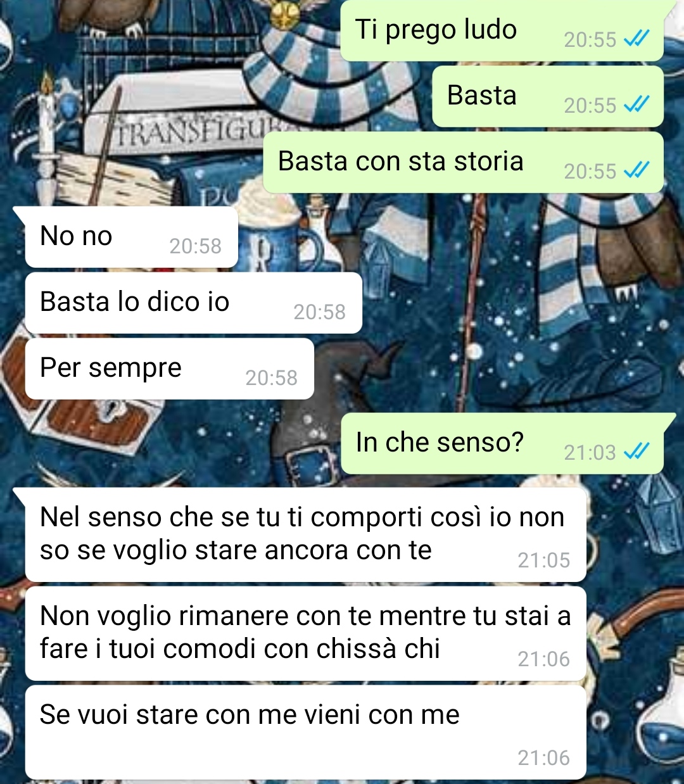
Task: Tap the 'Ti prego ludo' message bubble
Action: 502,30
